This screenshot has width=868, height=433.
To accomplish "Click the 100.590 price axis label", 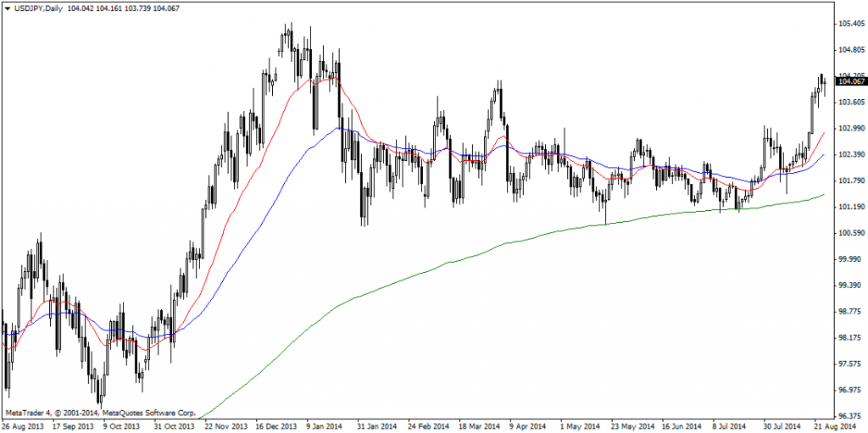I will 850,233.
